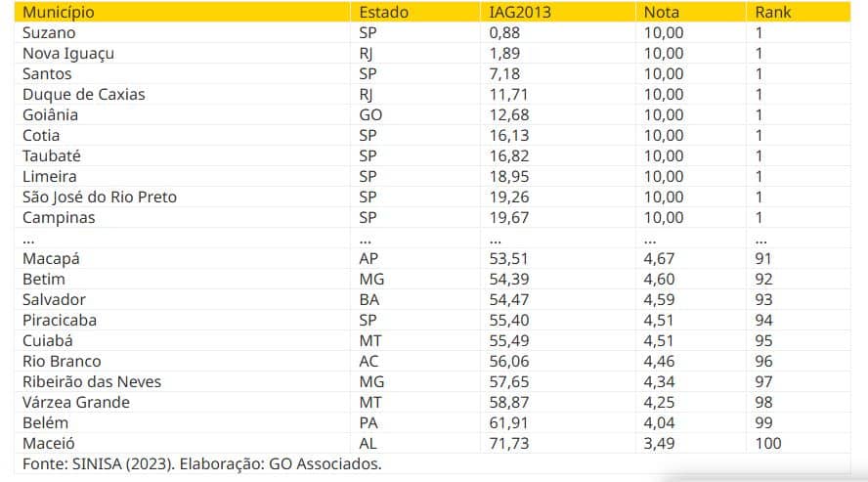868x482 pixels.
Task: Select IAG2013 value 71,73
Action: 508,443
